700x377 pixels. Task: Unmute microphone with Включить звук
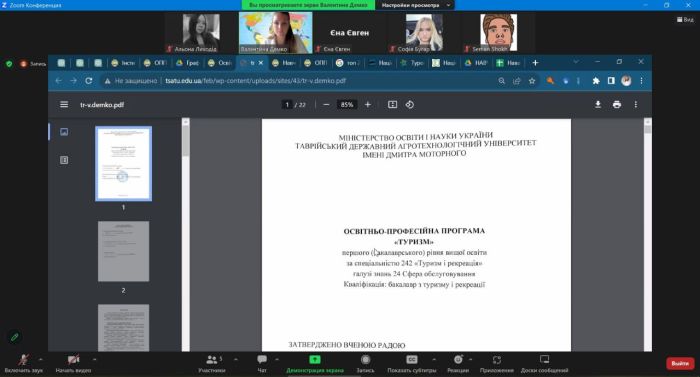point(24,364)
